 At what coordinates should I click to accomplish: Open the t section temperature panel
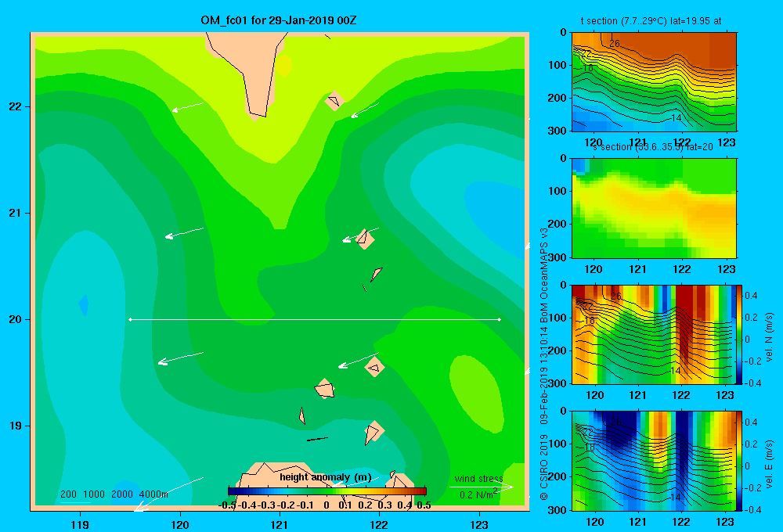point(654,82)
